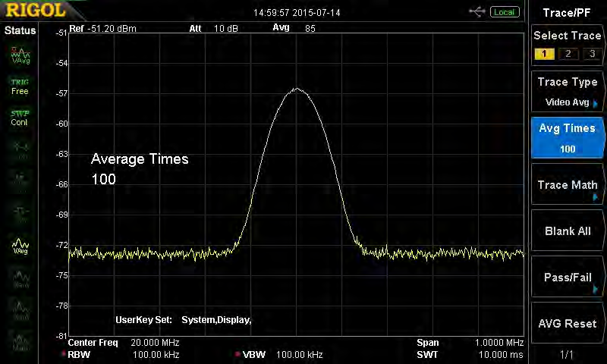Viewport: 607px width, 364px height.
Task: Open the Trace Math submenu
Action: click(x=567, y=184)
